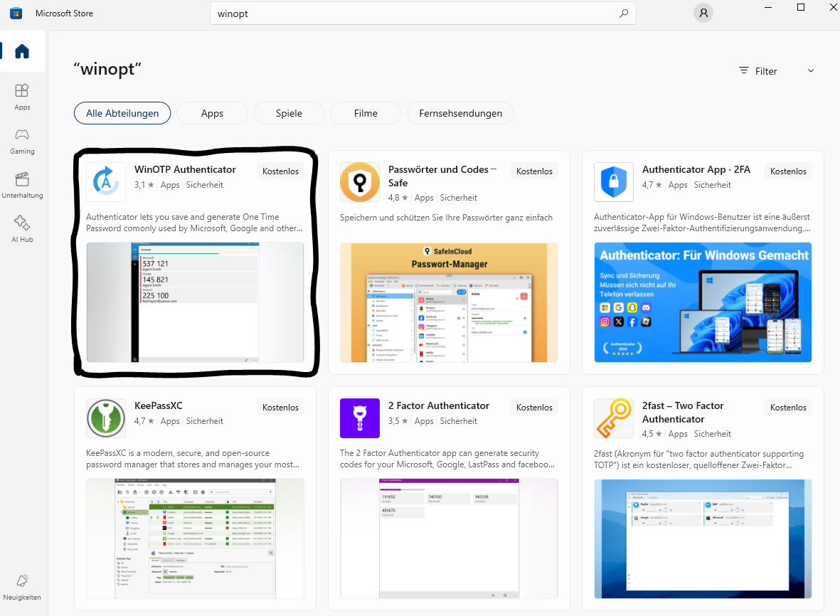Click the SafeInCloud keyhole app icon
The image size is (840, 616).
360,182
